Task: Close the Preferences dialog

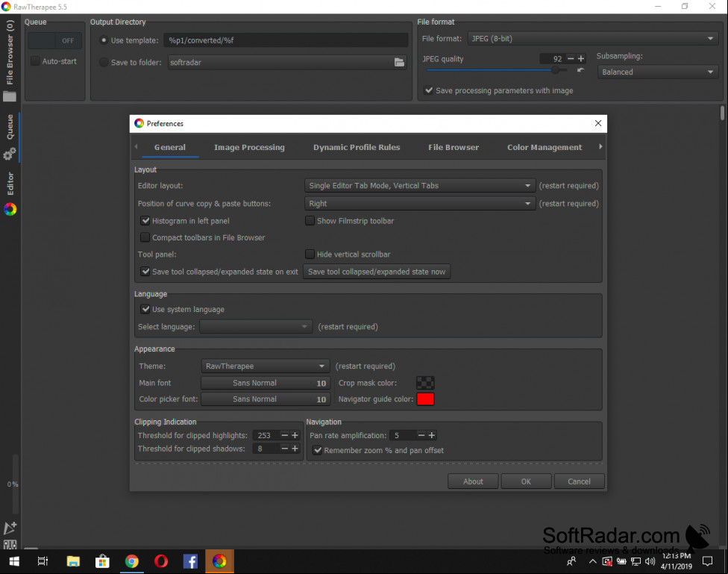Action: (598, 123)
